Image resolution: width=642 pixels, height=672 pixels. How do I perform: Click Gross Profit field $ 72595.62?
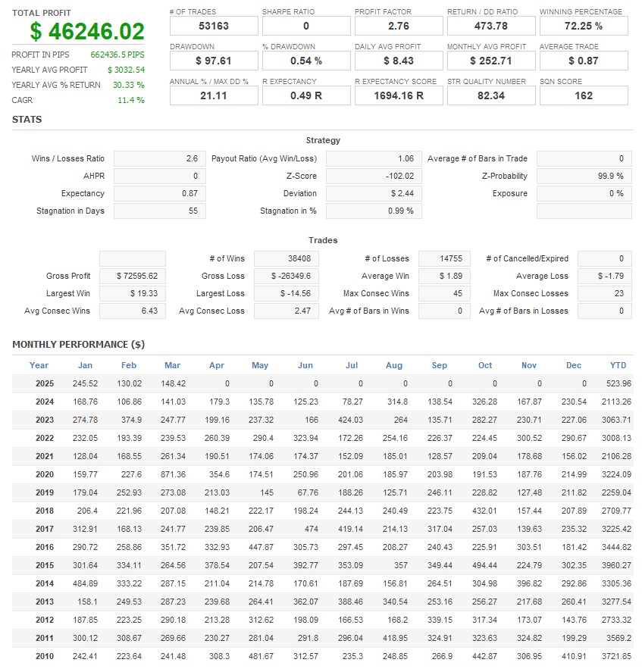[133, 276]
